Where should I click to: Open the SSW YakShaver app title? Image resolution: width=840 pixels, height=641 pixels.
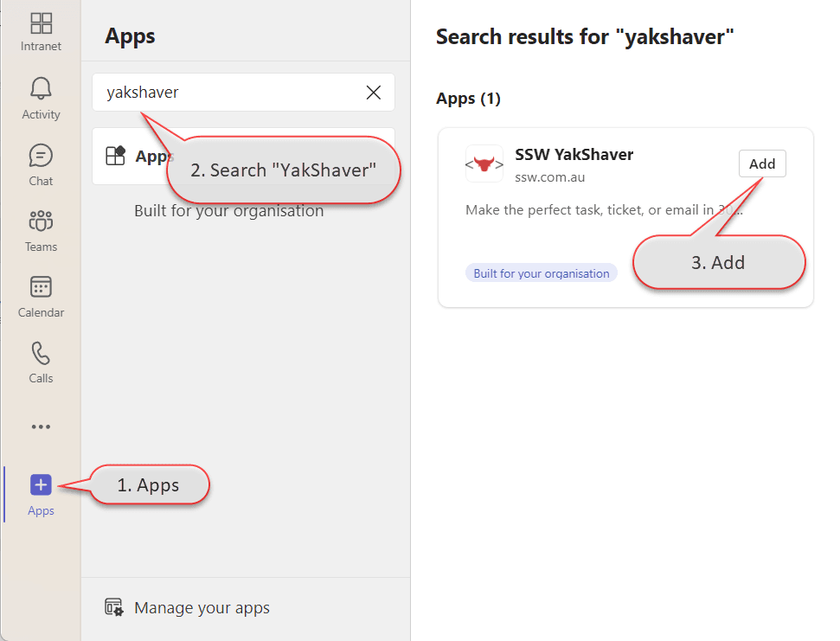(574, 155)
